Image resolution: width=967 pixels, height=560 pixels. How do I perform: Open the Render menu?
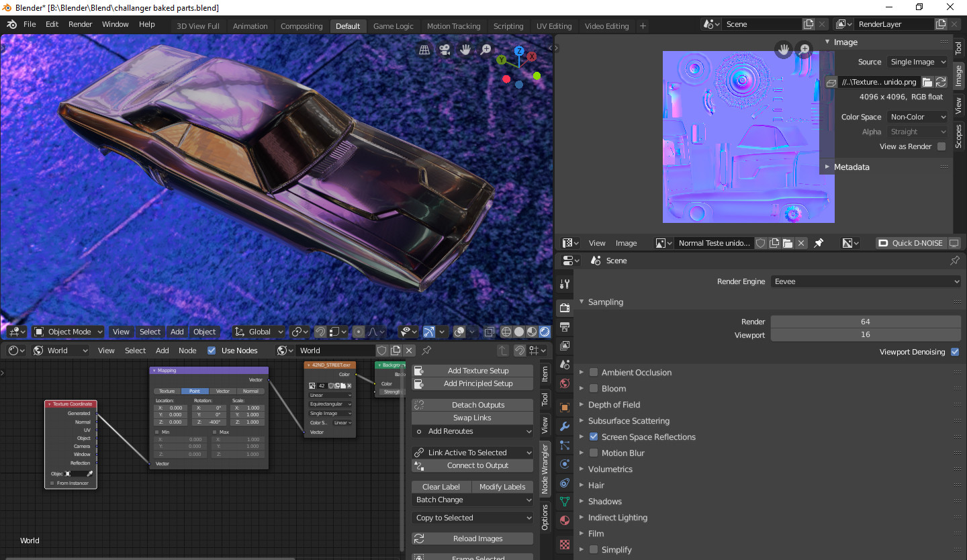click(x=80, y=24)
